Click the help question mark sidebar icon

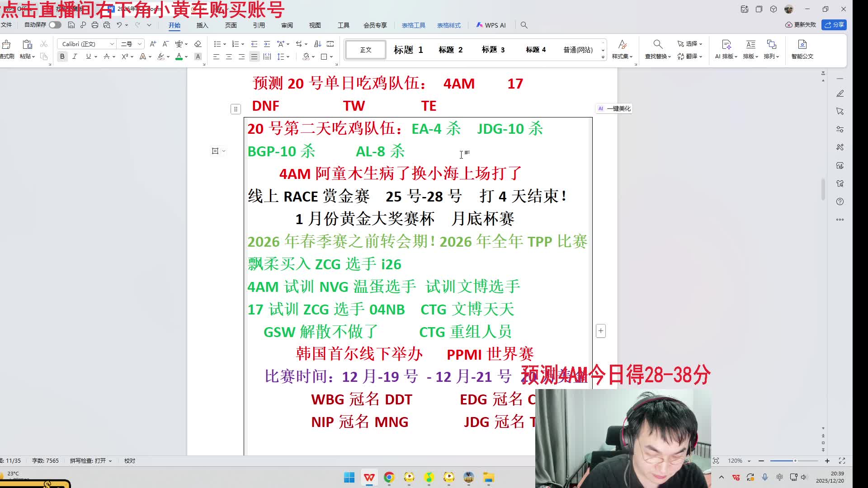[840, 202]
